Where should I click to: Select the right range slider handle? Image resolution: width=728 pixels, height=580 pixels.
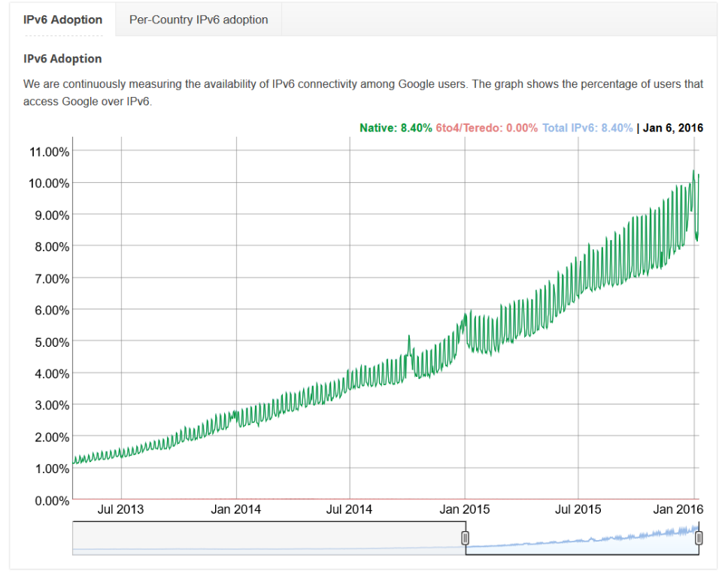click(x=699, y=537)
